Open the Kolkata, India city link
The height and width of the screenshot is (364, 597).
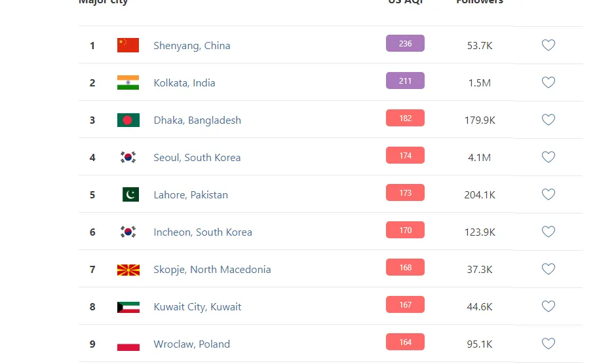(184, 83)
